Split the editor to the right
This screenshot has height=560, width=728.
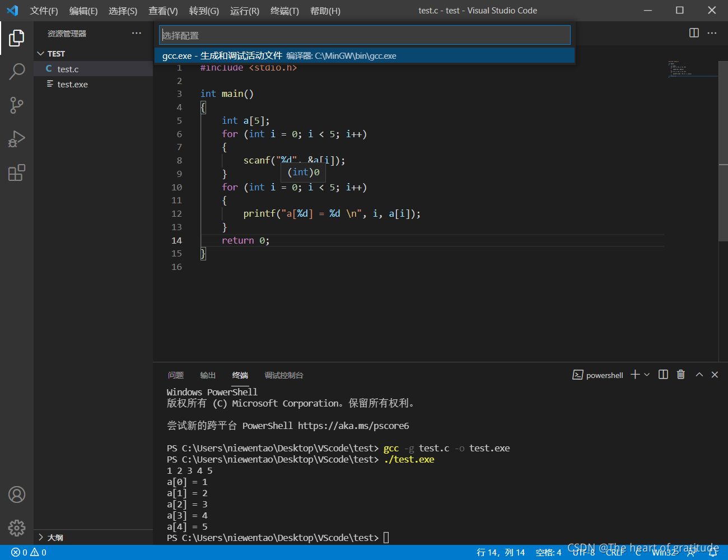pos(694,33)
